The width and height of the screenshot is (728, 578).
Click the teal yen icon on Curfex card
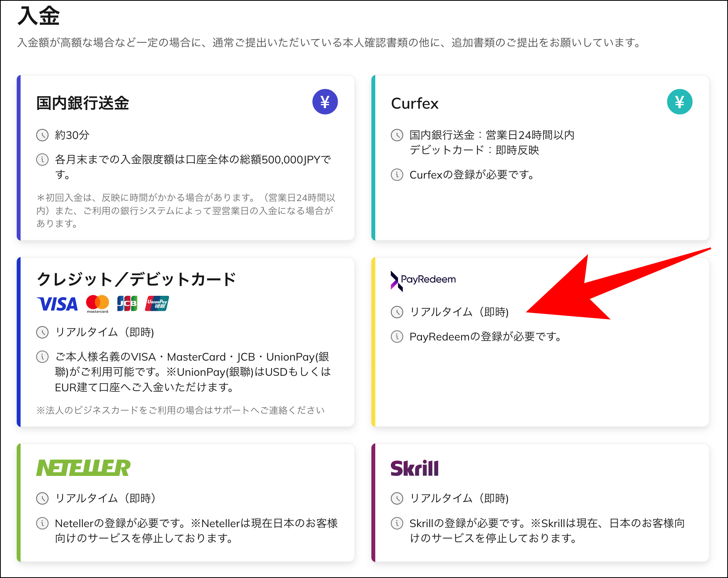tap(679, 101)
